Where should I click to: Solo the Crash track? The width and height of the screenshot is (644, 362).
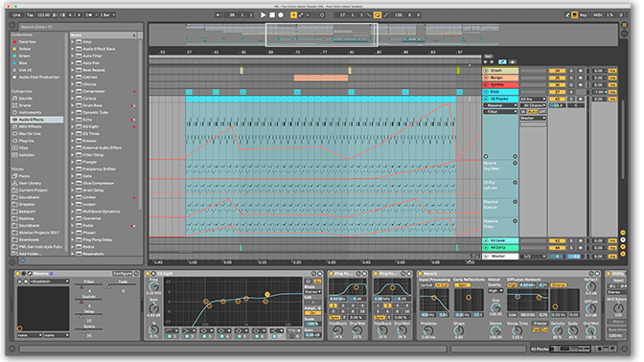[x=571, y=71]
